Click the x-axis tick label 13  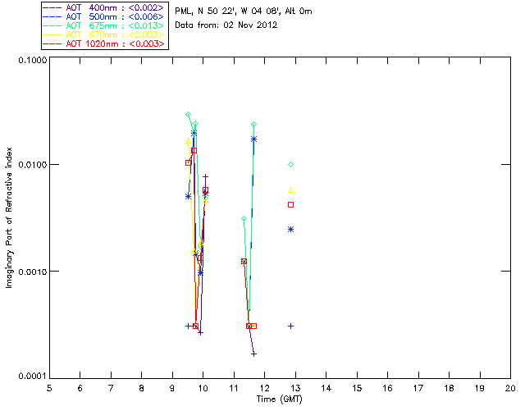coord(295,388)
